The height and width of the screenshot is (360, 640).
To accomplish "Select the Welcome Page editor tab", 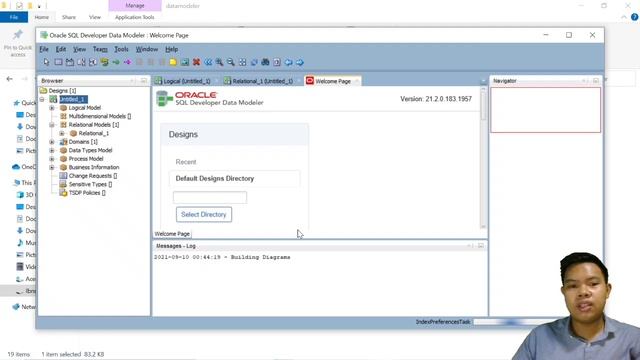I will point(333,81).
